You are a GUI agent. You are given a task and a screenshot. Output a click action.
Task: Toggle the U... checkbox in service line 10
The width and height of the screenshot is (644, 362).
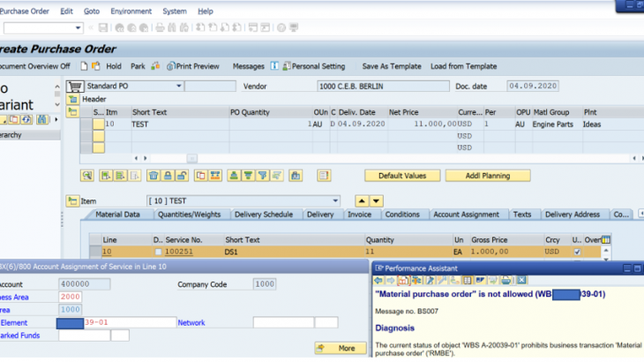(577, 252)
